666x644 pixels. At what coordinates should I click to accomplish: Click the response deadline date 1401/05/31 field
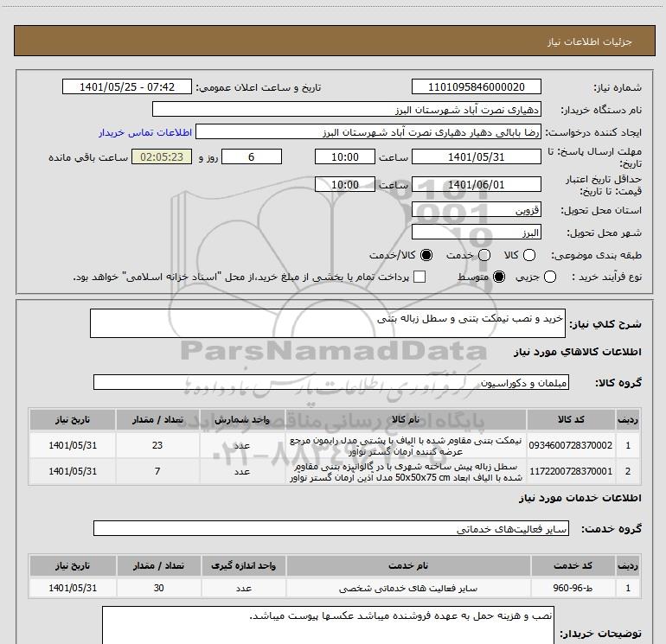click(x=476, y=156)
